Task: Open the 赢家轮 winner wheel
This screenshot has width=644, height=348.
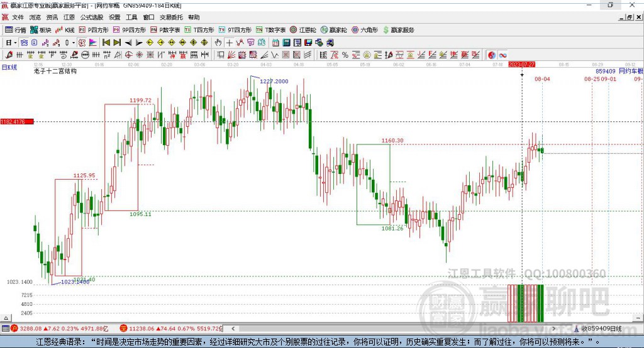Action: click(333, 30)
